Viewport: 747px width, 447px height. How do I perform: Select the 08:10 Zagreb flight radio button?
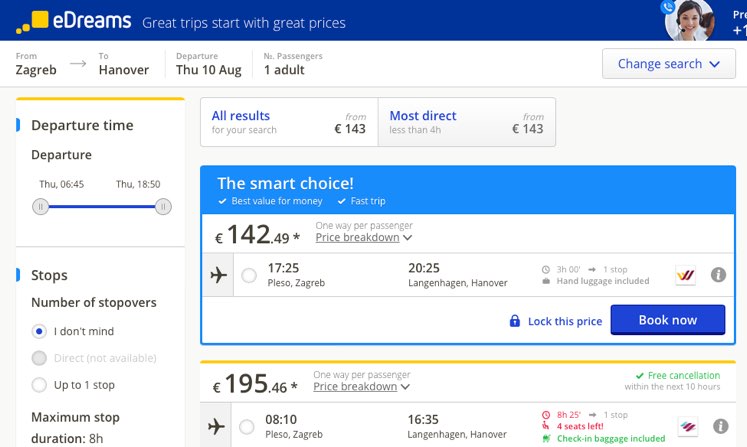(x=246, y=427)
